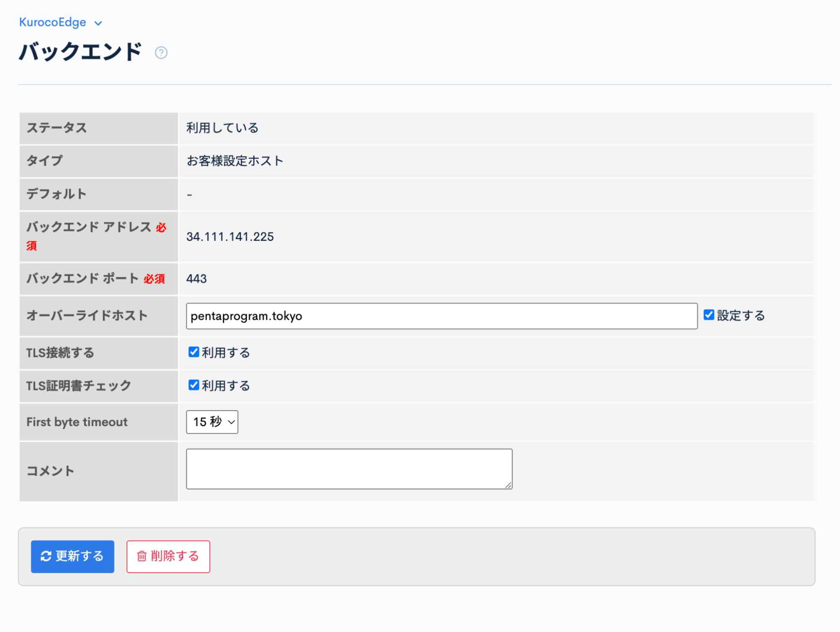Click the コメント row label
Screen dimensions: 840x632
50,471
